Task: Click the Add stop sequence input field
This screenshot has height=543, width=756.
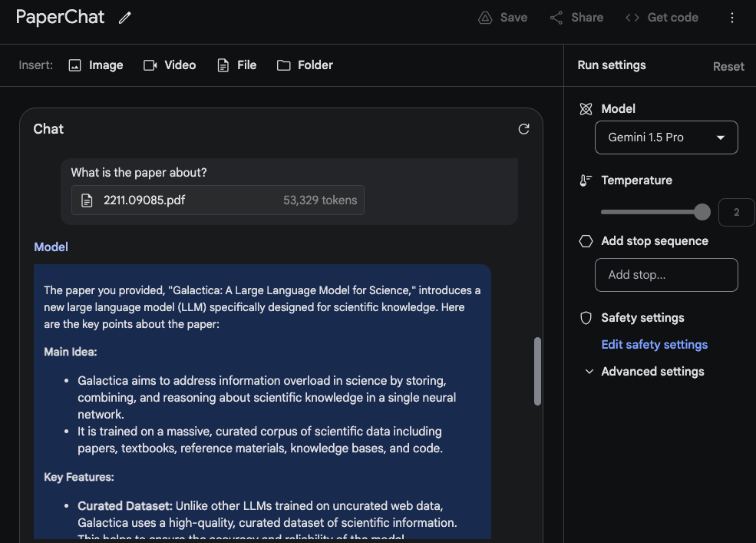Action: click(666, 275)
